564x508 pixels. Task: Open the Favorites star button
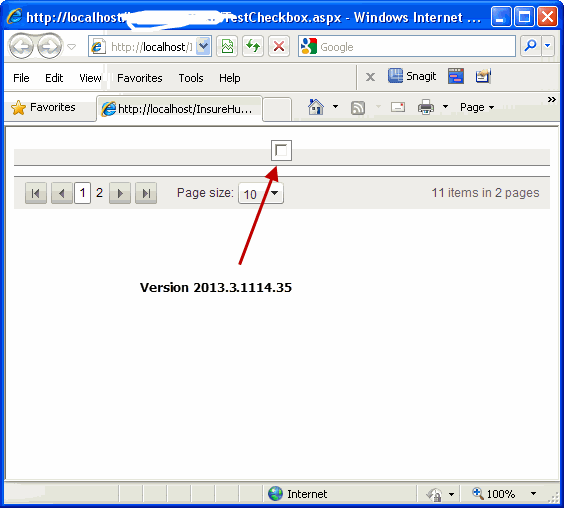coord(44,107)
